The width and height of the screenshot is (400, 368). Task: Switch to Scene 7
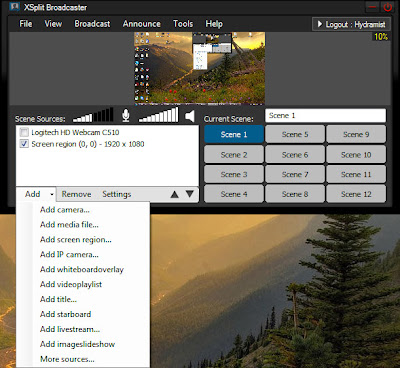295,174
